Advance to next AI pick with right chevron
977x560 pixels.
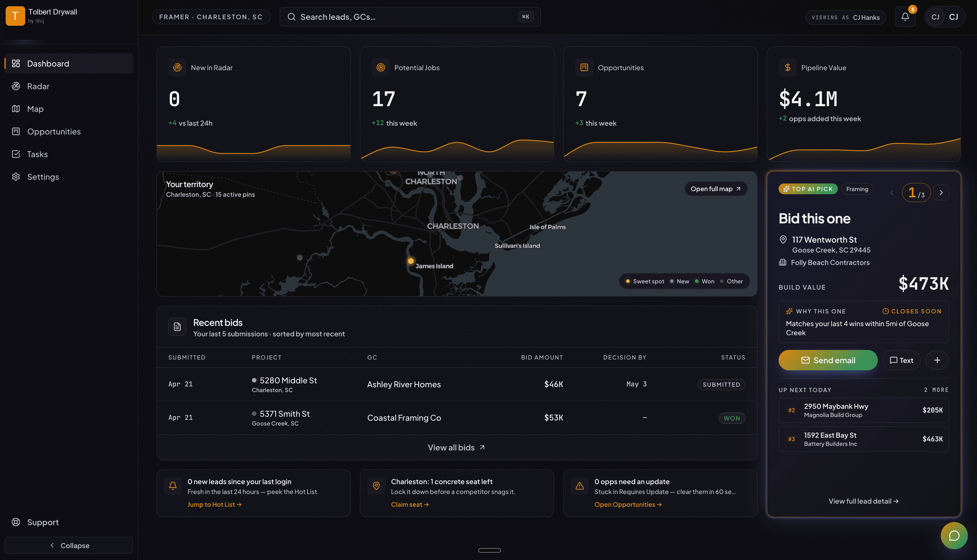coord(941,192)
